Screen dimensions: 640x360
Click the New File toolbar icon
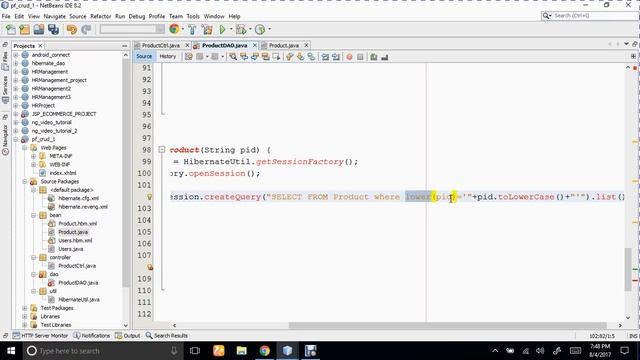click(11, 29)
